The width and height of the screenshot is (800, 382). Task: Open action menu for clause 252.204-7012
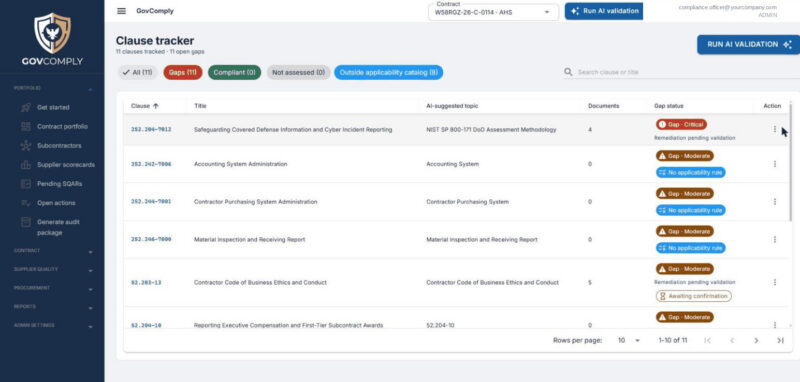pos(774,129)
